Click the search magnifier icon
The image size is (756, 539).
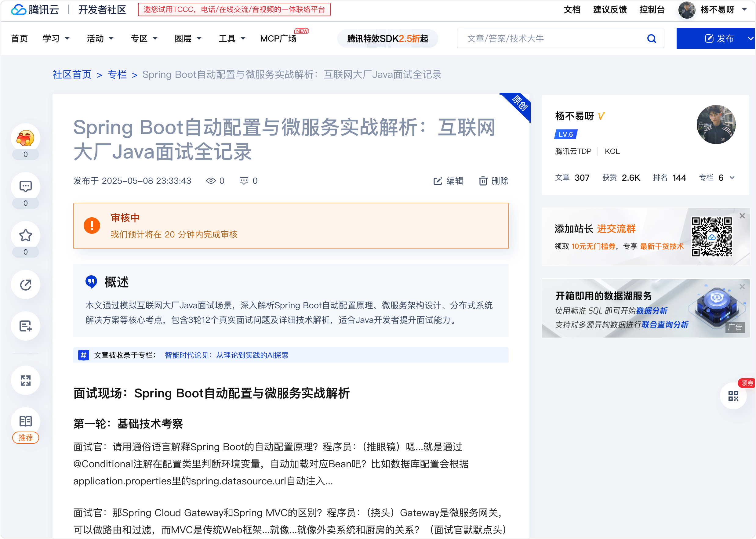click(651, 39)
